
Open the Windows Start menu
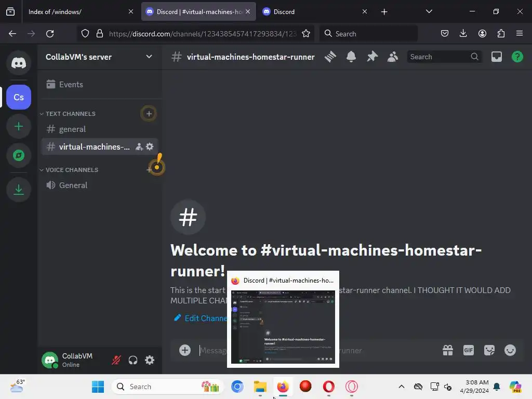point(98,387)
